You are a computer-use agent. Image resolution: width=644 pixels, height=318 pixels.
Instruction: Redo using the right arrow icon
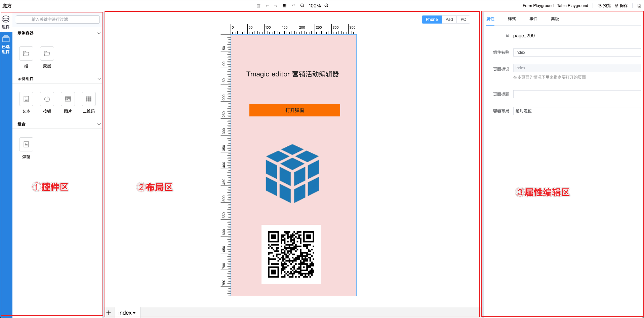pos(276,6)
